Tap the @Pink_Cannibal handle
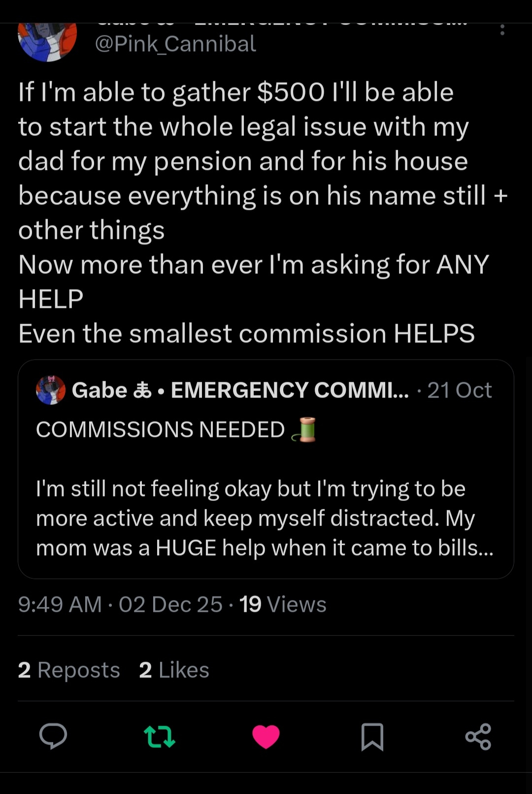532x794 pixels. tap(175, 44)
